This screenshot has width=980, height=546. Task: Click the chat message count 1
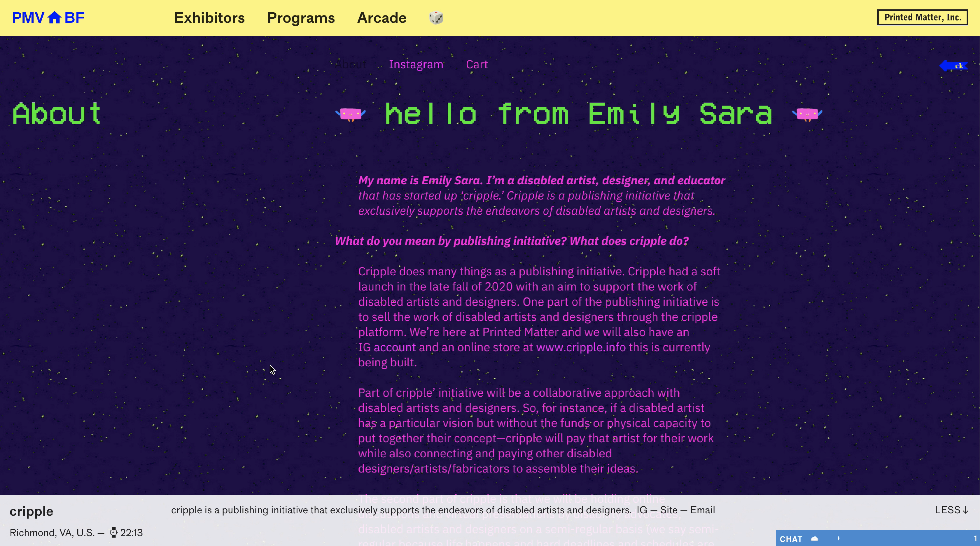point(975,538)
